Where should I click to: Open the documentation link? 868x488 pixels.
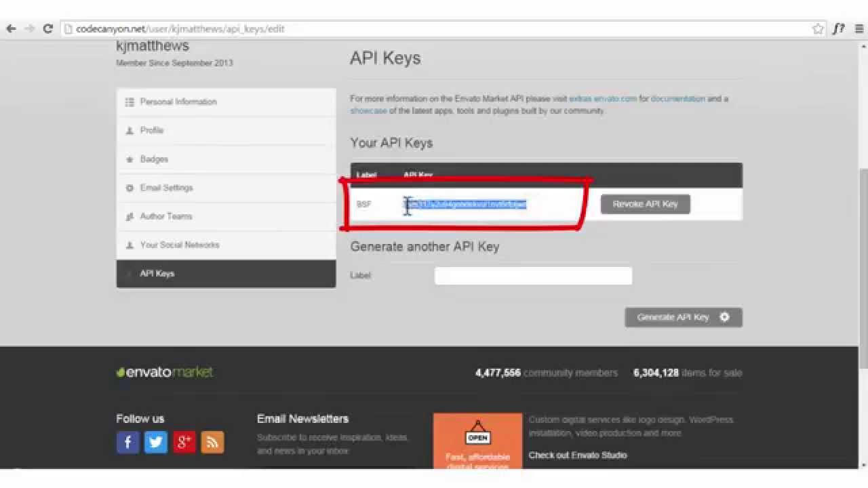pos(678,98)
